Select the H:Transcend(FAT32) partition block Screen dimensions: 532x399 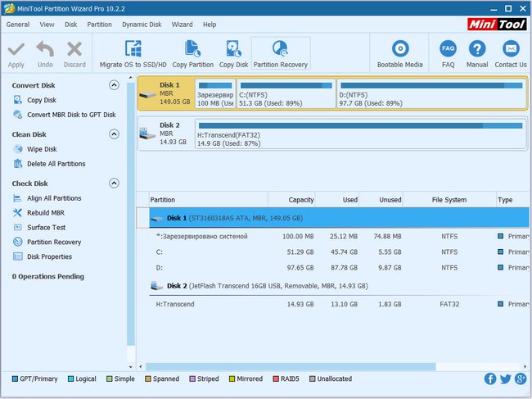pos(360,134)
